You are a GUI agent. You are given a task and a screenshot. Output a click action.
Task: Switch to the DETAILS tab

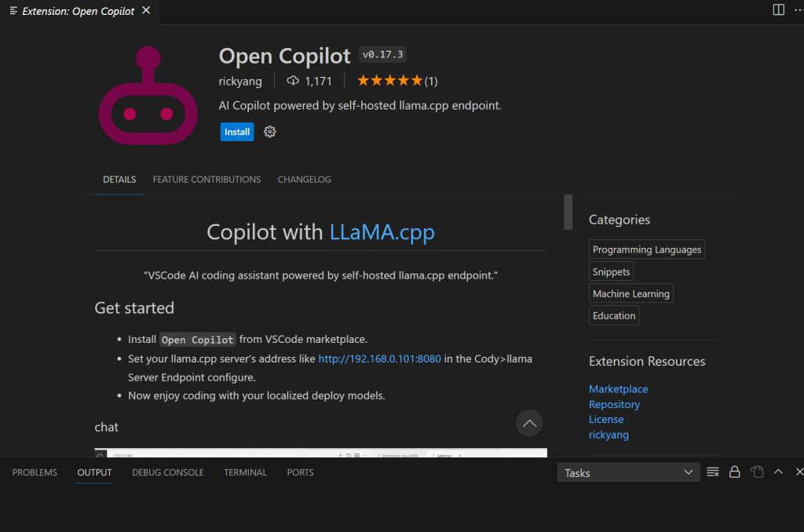click(x=119, y=180)
